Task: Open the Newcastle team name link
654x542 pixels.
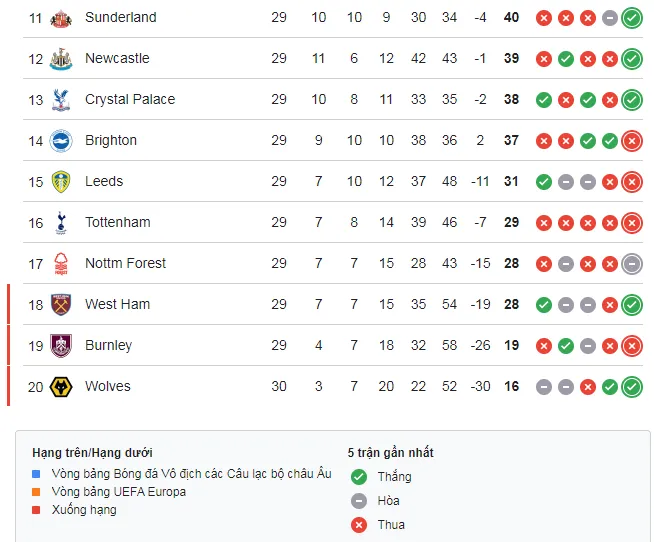Action: [117, 59]
